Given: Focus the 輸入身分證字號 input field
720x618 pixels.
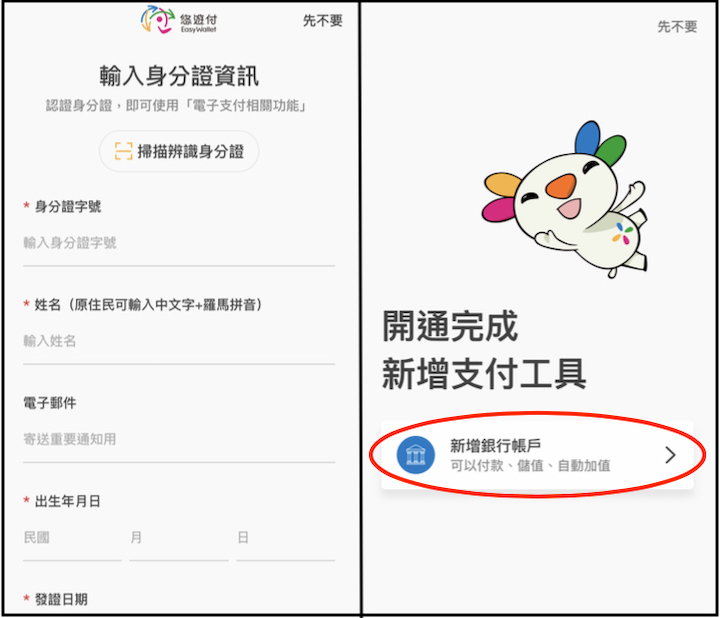Looking at the screenshot, I should pyautogui.click(x=179, y=243).
